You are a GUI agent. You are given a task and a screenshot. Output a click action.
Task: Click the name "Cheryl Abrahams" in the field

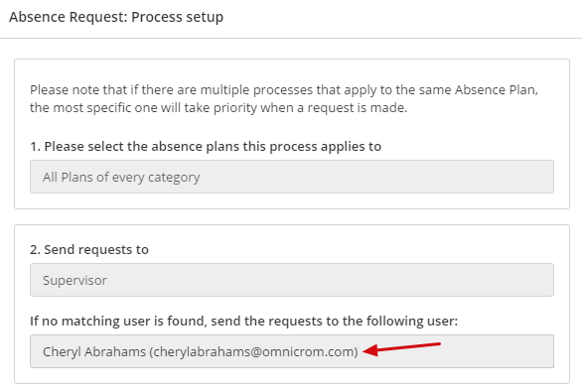tap(94, 351)
